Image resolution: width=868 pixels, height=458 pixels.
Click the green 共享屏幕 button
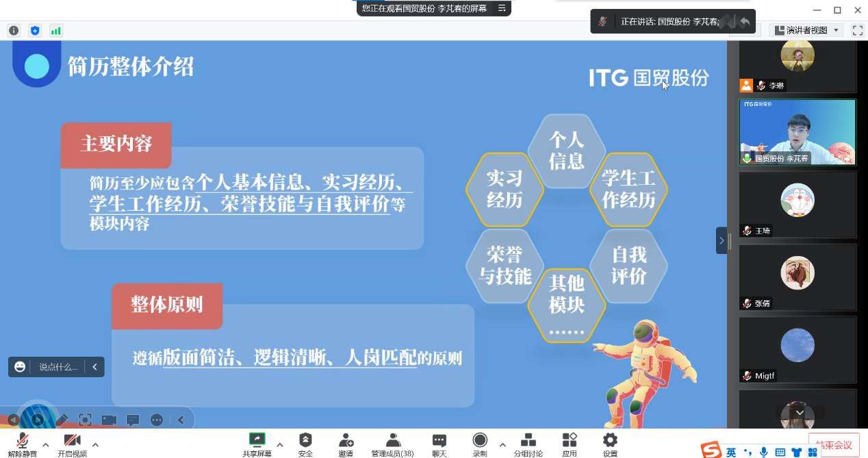point(257,445)
